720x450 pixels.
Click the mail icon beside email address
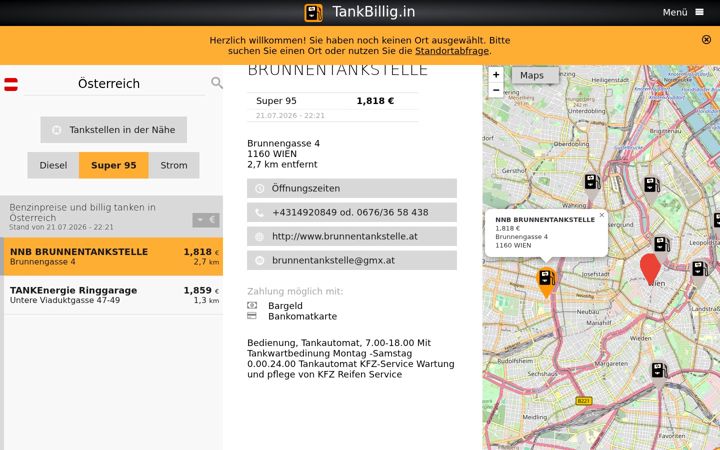coord(259,260)
